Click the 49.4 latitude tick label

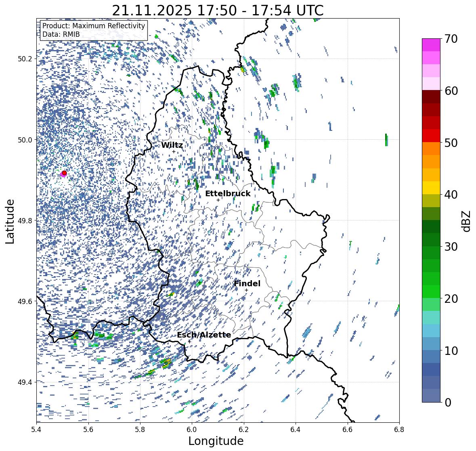(x=25, y=382)
